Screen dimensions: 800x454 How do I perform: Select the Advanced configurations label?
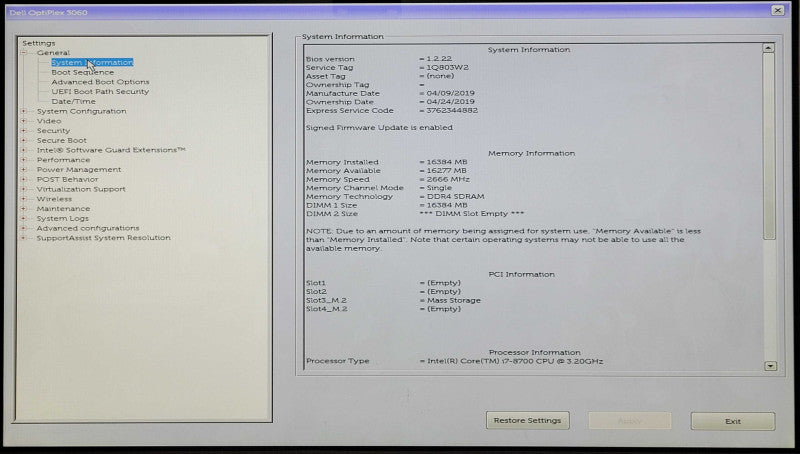pos(88,228)
